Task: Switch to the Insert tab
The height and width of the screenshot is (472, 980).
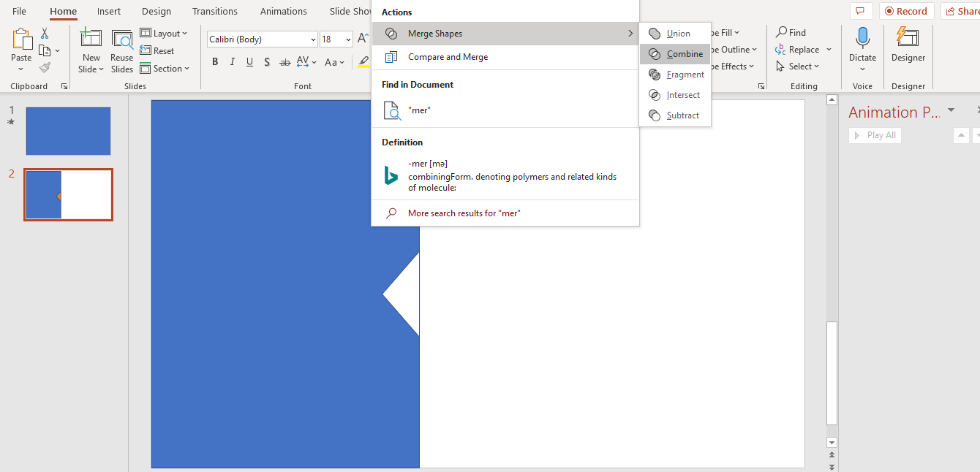Action: 109,11
